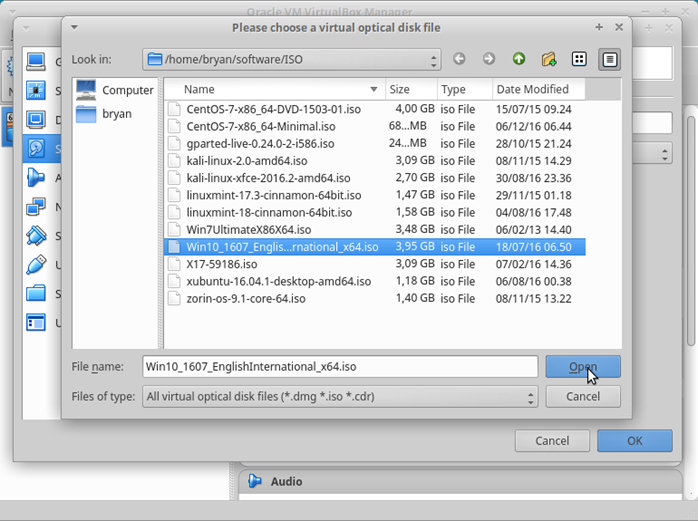Open Files of type dropdown
The width and height of the screenshot is (698, 521).
tap(340, 396)
